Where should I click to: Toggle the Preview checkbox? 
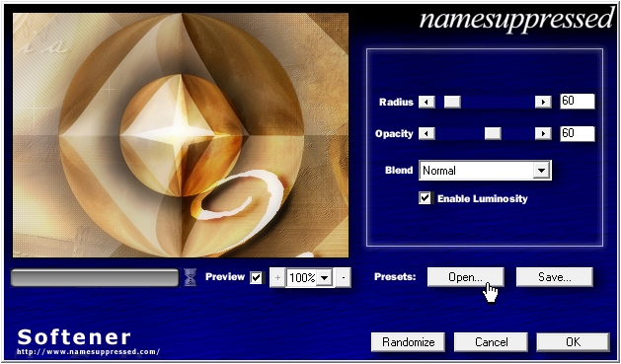pos(257,278)
